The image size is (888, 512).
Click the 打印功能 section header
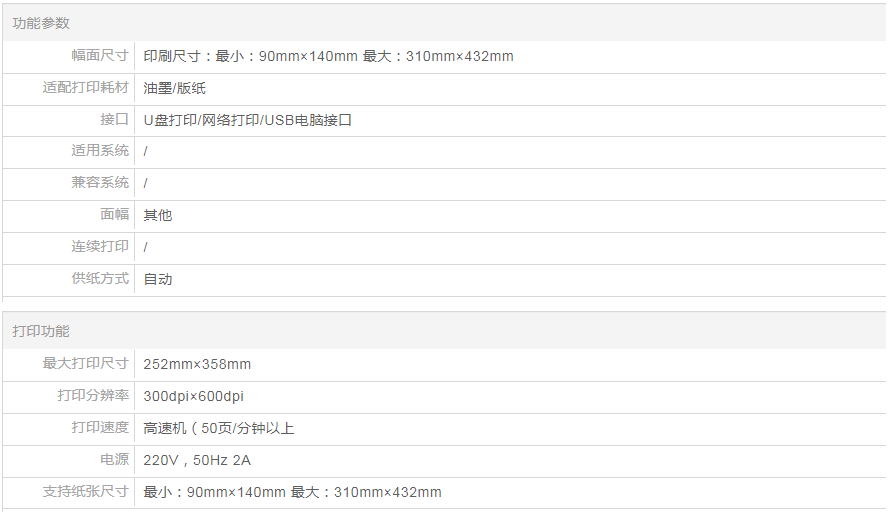click(41, 331)
